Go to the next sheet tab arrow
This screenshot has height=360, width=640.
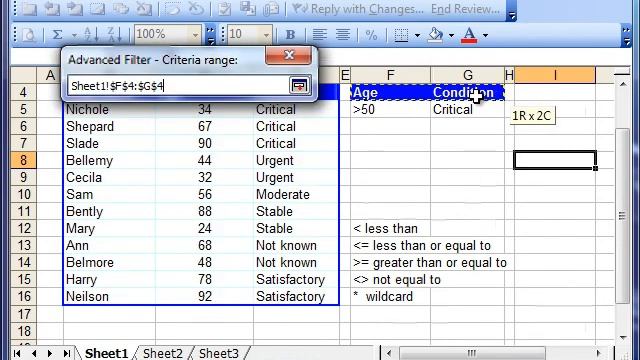pyautogui.click(x=50, y=353)
